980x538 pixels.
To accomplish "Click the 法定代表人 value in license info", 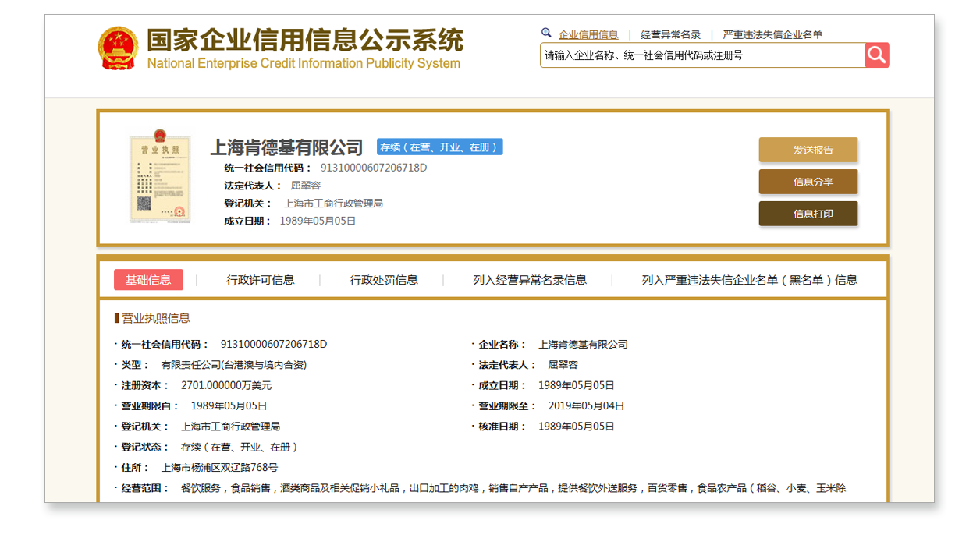I will tap(563, 364).
